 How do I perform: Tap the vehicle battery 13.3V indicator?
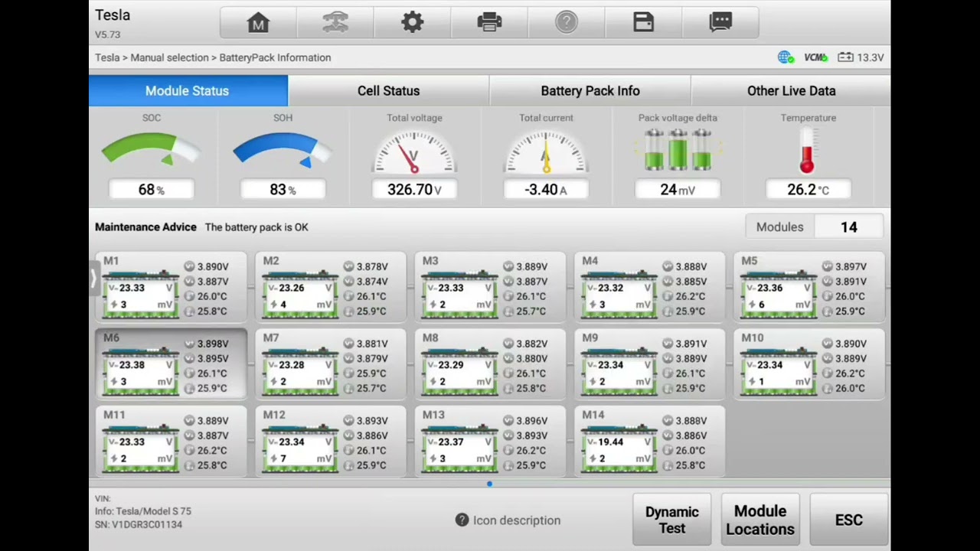(861, 57)
